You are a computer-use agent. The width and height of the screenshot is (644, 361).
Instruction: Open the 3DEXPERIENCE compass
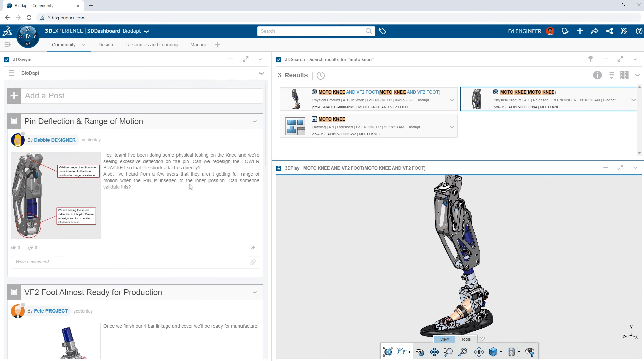point(28,36)
